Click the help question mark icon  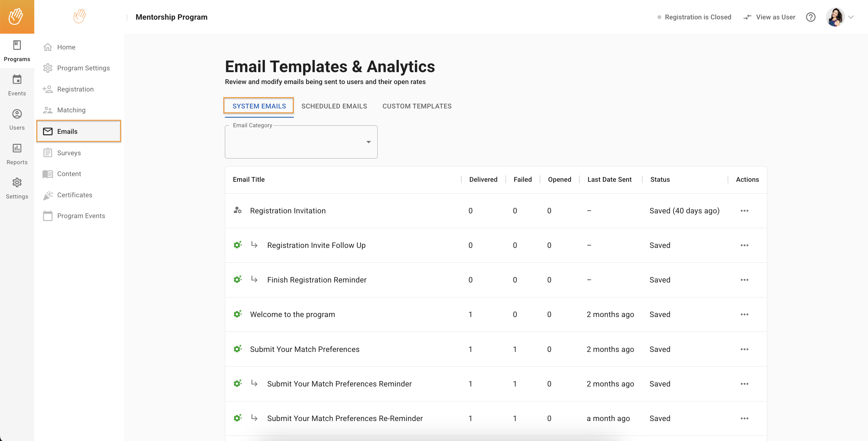point(810,17)
